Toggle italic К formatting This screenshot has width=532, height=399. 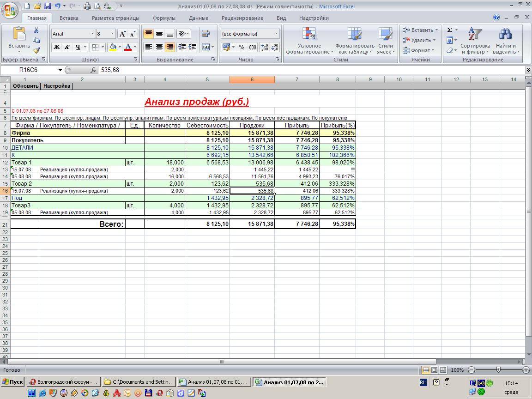click(x=67, y=47)
